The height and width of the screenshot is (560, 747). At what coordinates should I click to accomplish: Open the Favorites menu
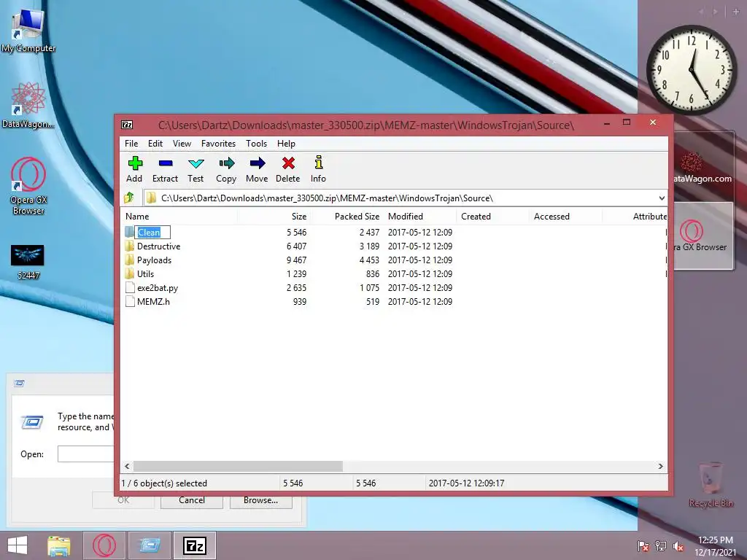[x=219, y=144]
